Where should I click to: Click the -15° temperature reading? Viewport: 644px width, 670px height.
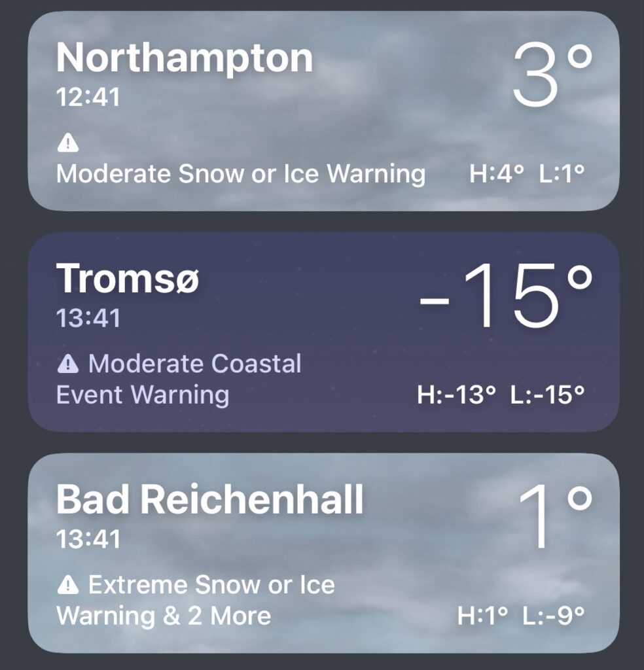point(504,298)
